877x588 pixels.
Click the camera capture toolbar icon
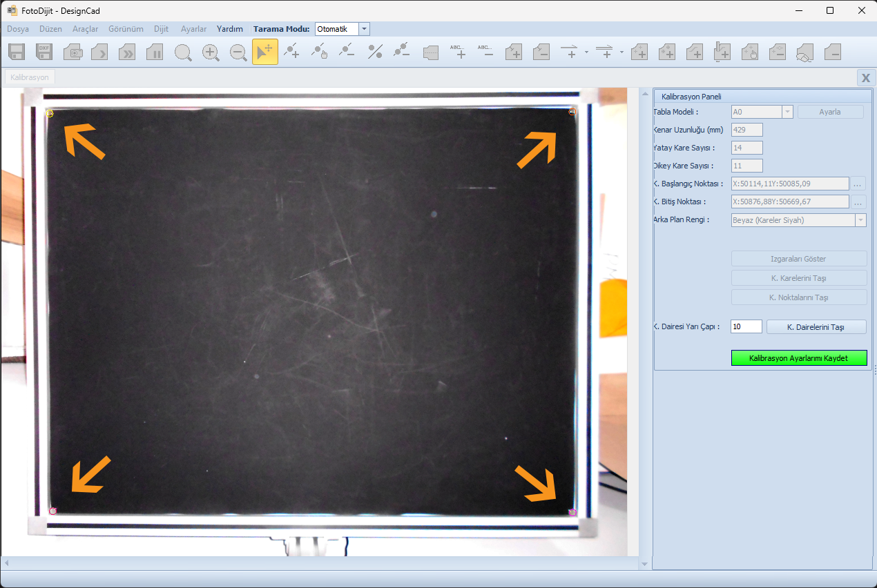pos(73,52)
